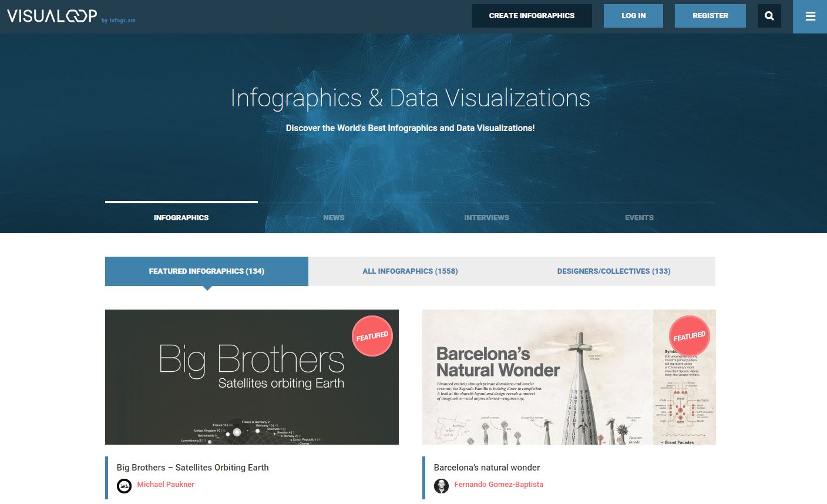Go to the Events tab
The image size is (827, 504).
click(x=639, y=217)
